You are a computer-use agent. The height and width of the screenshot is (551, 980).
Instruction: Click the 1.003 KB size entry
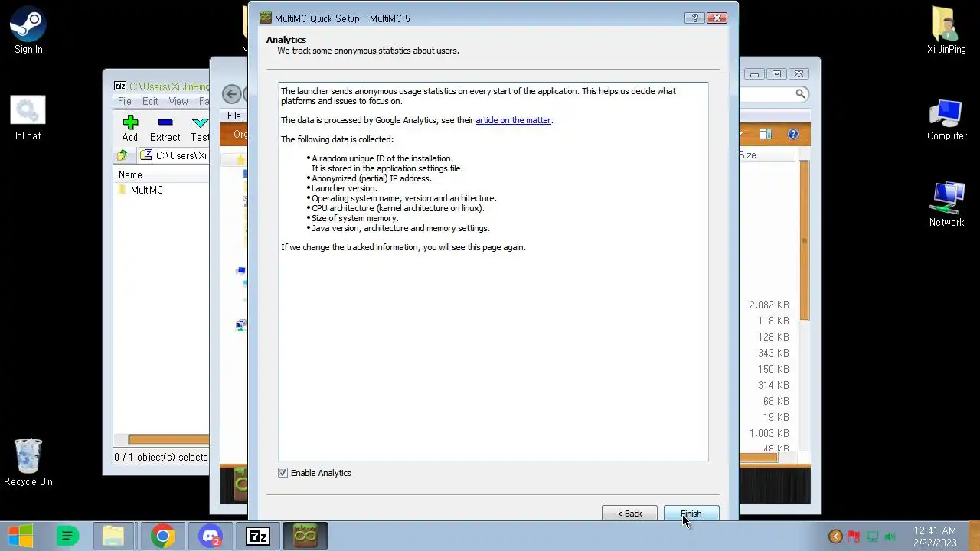click(x=769, y=433)
